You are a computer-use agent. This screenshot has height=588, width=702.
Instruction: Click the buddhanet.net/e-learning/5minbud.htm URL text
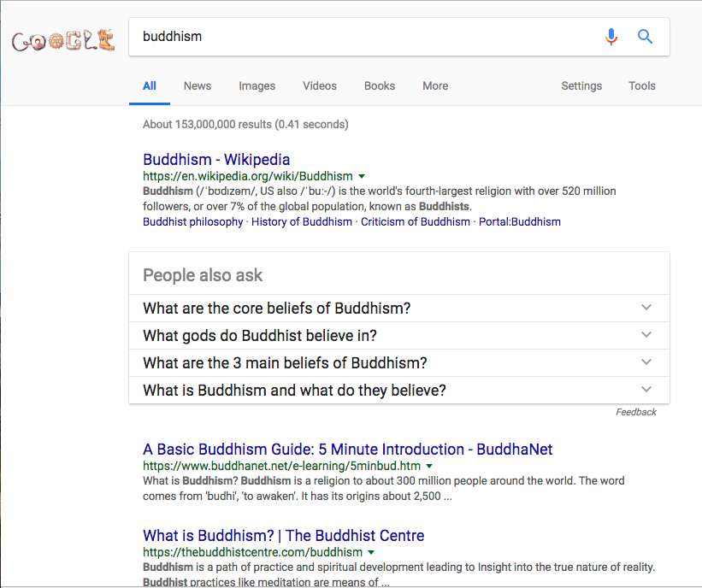pyautogui.click(x=281, y=467)
